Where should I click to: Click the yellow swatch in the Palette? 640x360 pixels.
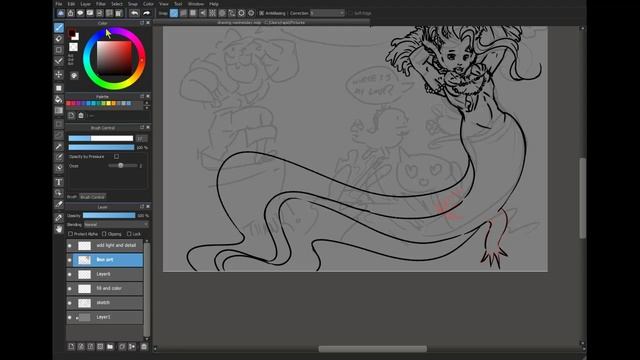tap(109, 104)
